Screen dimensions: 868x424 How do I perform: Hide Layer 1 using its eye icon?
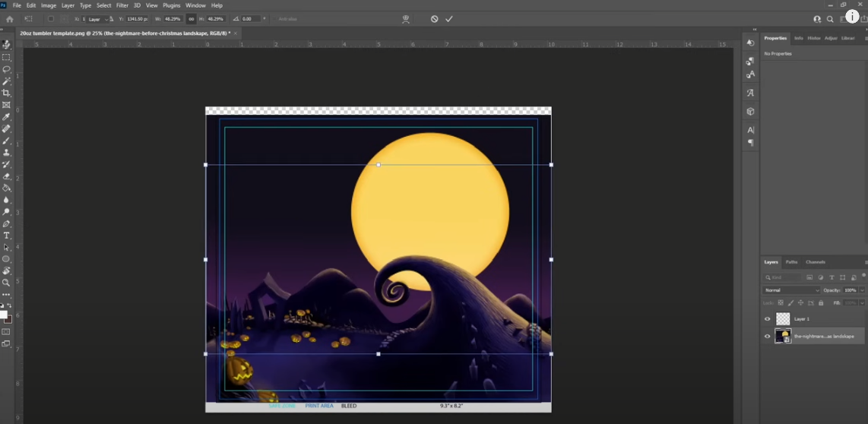[767, 319]
